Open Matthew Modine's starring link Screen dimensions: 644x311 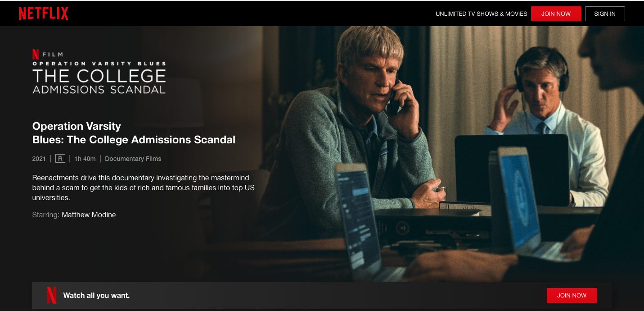tap(89, 215)
